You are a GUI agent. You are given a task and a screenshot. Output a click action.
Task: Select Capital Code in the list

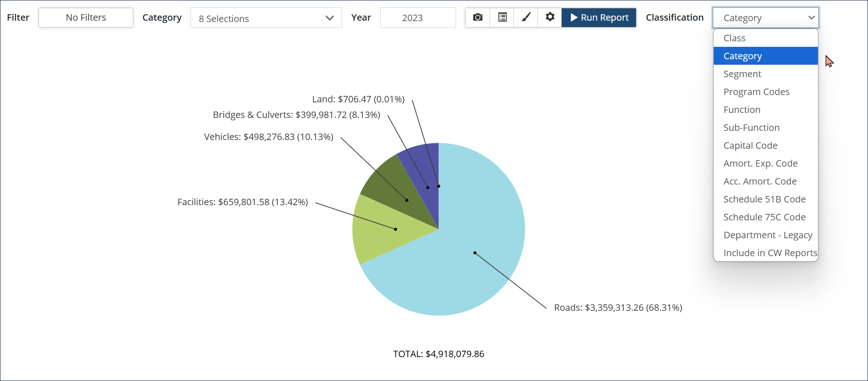pyautogui.click(x=750, y=146)
